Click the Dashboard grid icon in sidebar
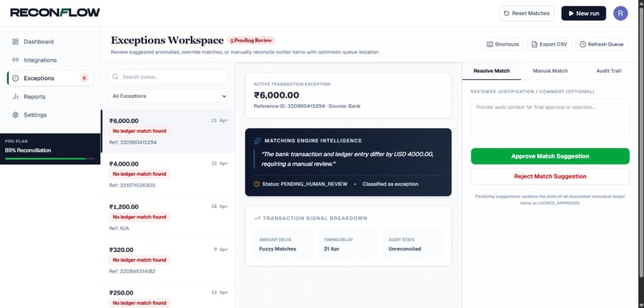This screenshot has width=644, height=308. [16, 42]
